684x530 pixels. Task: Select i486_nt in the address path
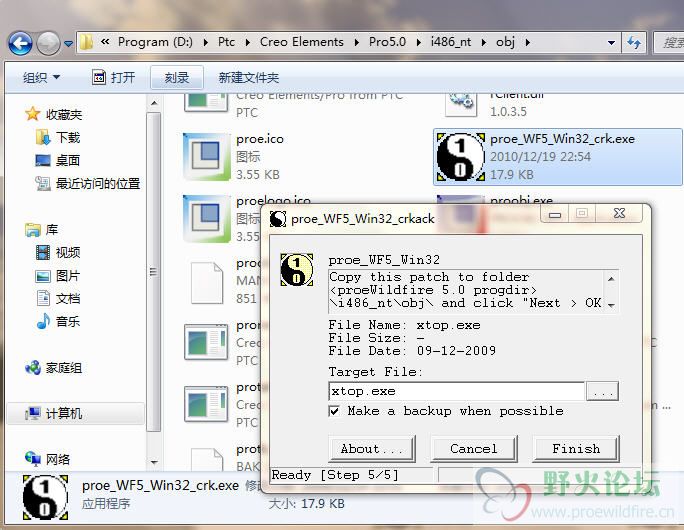coord(451,42)
